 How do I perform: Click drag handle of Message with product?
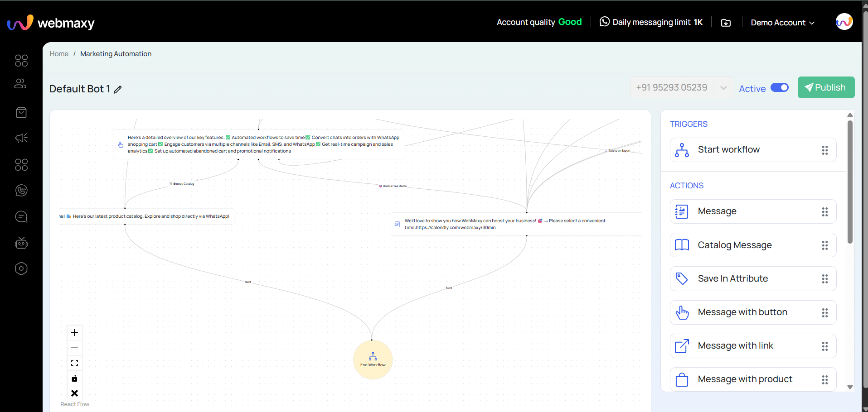coord(825,380)
